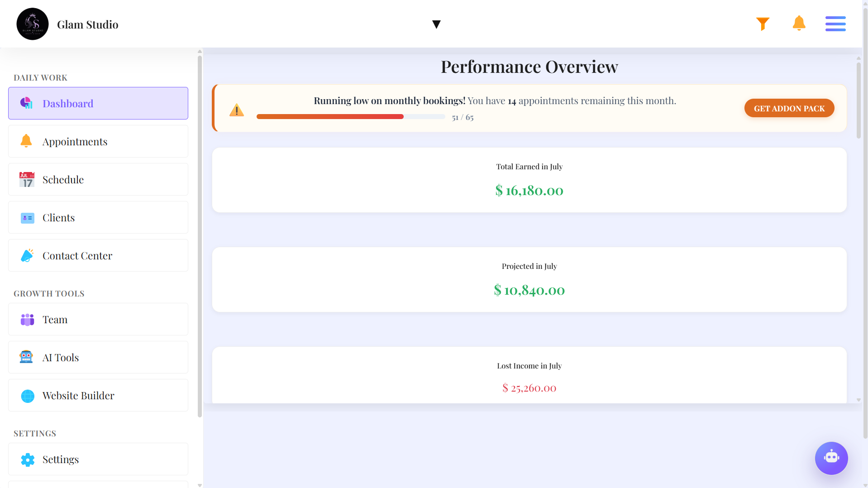Click the sidebar scroll down arrow
Screen dimensions: 868x488
pyautogui.click(x=200, y=485)
